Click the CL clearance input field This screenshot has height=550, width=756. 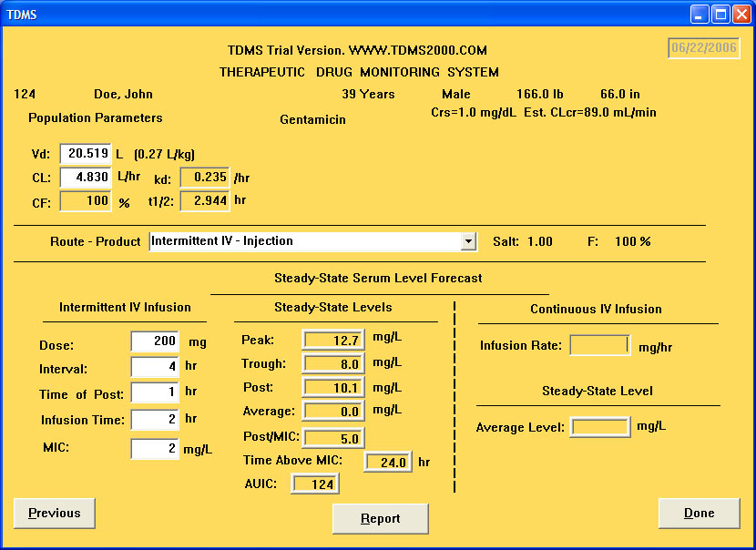click(86, 178)
